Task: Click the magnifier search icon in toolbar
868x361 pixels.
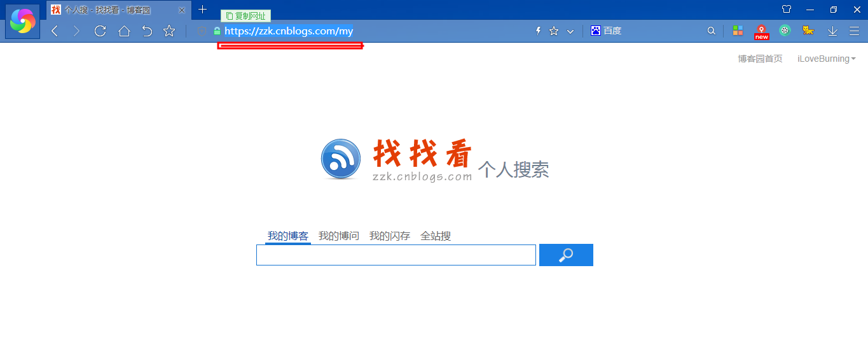Action: pos(712,31)
